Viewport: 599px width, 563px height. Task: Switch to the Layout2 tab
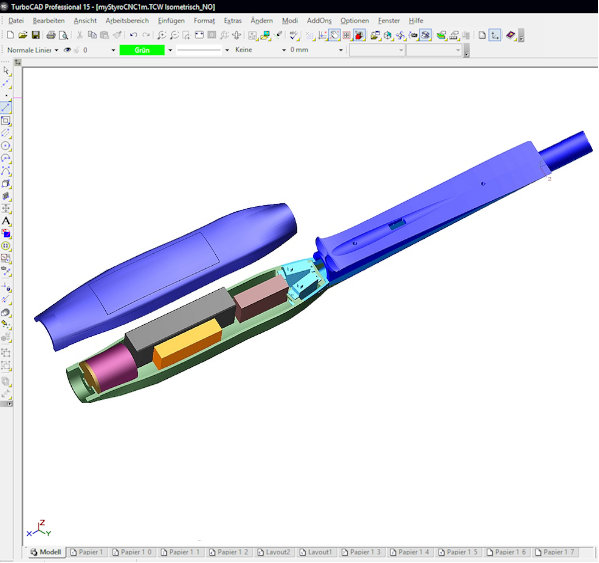[274, 552]
